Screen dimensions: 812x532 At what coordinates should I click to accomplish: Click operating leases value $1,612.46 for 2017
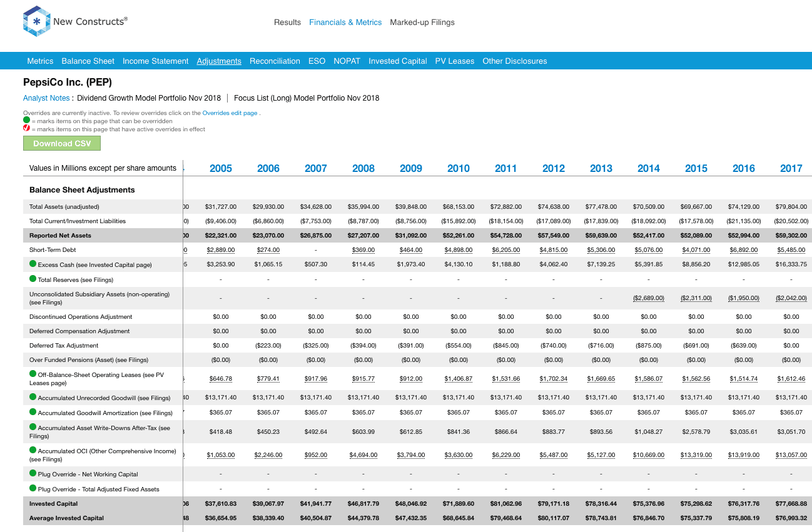pyautogui.click(x=791, y=378)
